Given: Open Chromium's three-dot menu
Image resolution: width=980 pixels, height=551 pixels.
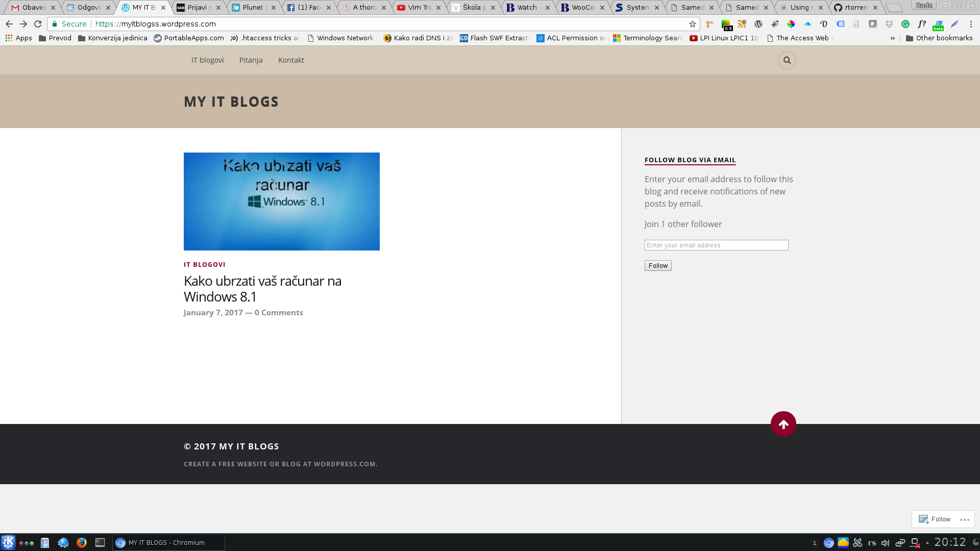Looking at the screenshot, I should (x=971, y=24).
